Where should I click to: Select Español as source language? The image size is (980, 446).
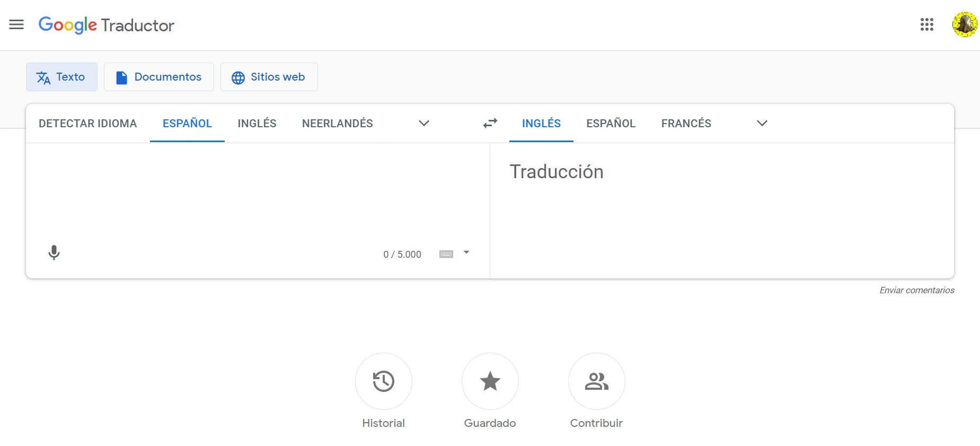(187, 123)
